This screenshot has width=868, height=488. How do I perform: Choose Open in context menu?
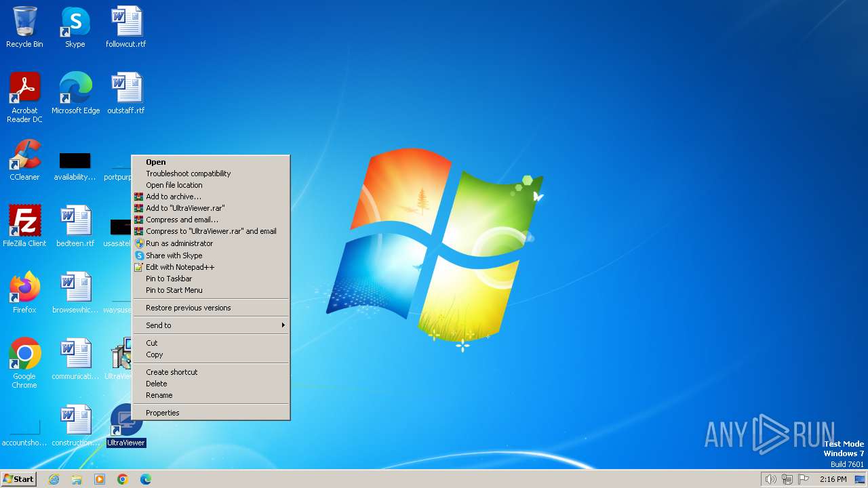(211, 162)
